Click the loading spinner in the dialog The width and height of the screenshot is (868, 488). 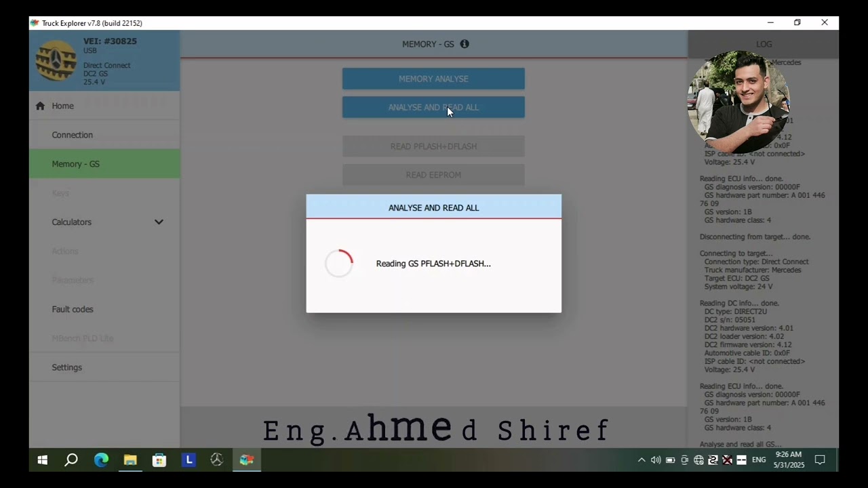[x=339, y=264]
